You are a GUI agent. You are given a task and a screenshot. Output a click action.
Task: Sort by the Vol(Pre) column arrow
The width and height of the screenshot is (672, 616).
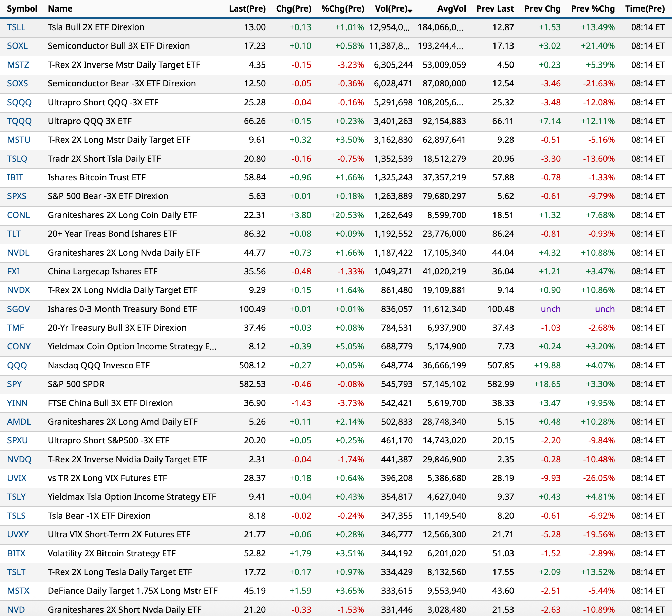[410, 11]
